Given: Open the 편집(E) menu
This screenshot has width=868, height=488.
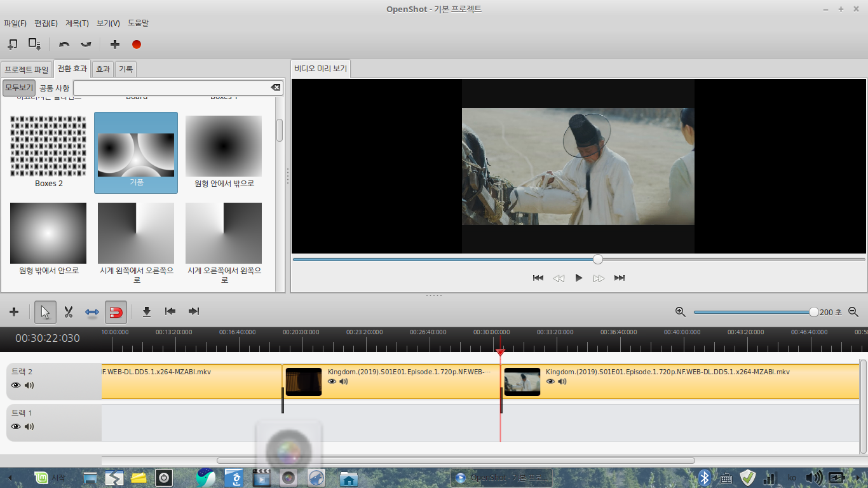Looking at the screenshot, I should point(46,24).
